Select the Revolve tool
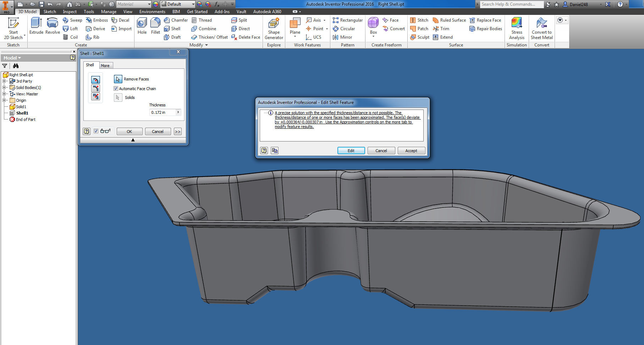This screenshot has height=345, width=644. pos(53,26)
